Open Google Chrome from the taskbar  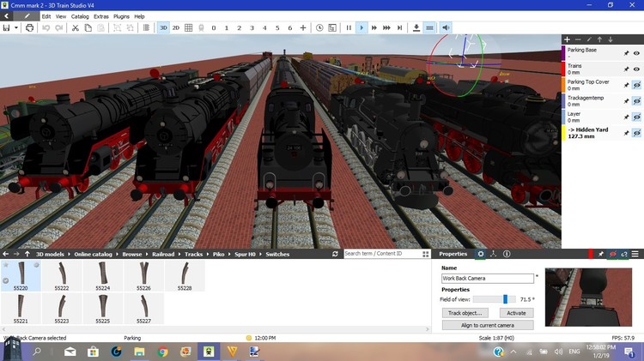pos(163,352)
